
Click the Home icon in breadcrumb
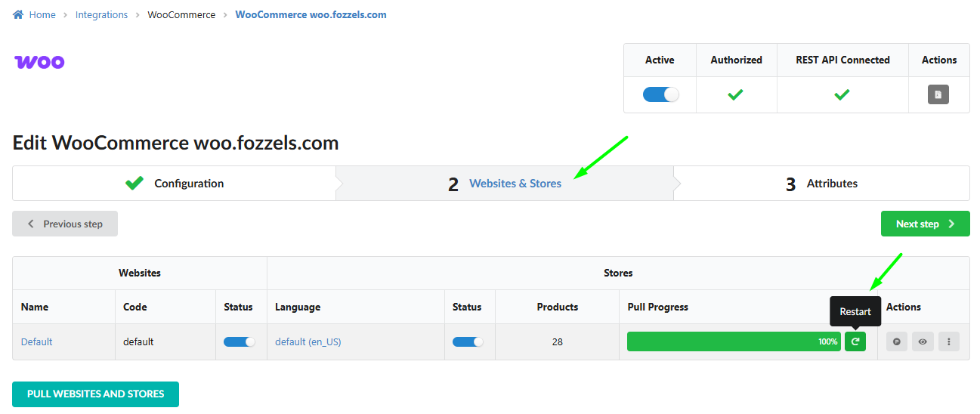(18, 14)
